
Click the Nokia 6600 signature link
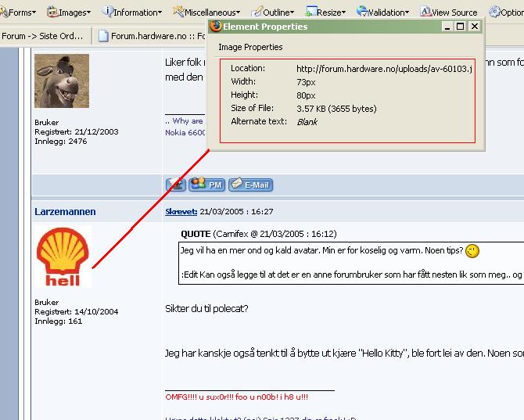click(185, 133)
